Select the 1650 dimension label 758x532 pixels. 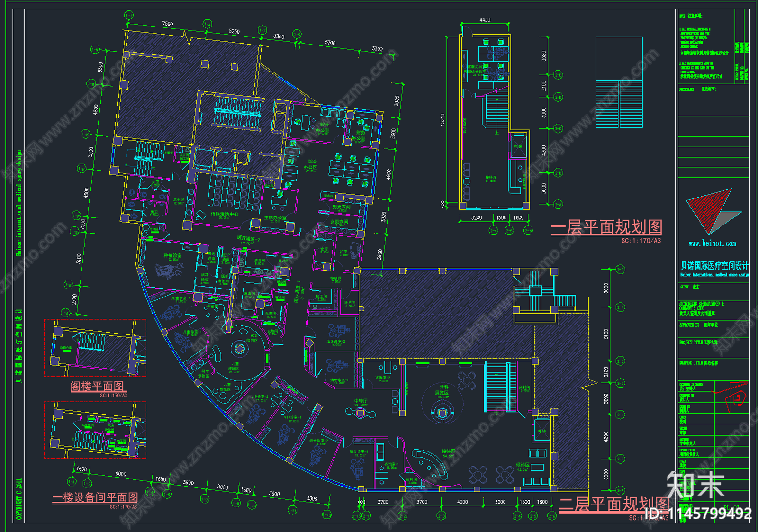(161, 479)
